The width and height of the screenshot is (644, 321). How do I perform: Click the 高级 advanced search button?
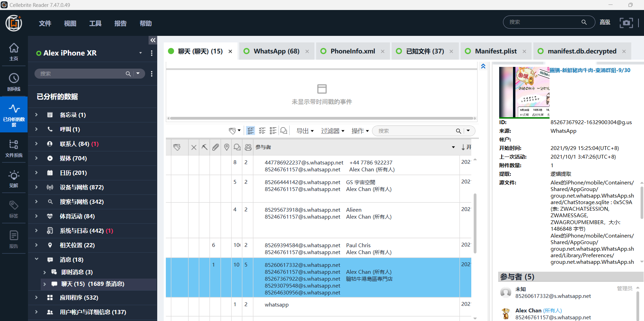coord(605,22)
